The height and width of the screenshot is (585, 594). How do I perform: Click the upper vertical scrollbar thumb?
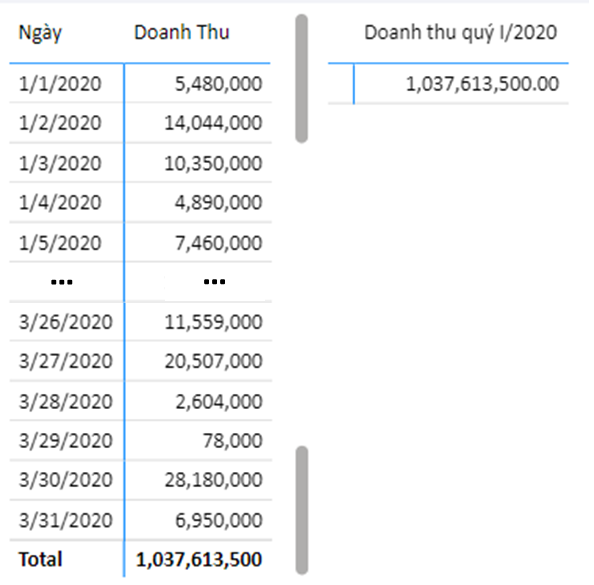click(x=302, y=79)
